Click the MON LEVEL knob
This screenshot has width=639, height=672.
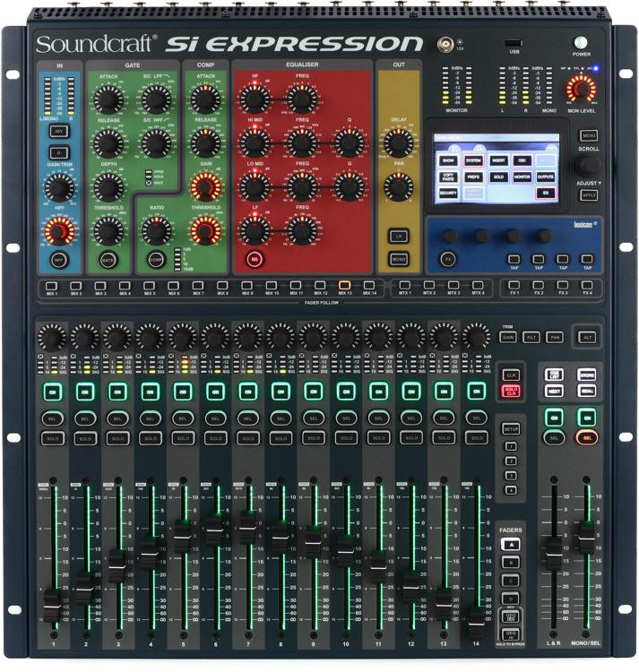point(581,90)
